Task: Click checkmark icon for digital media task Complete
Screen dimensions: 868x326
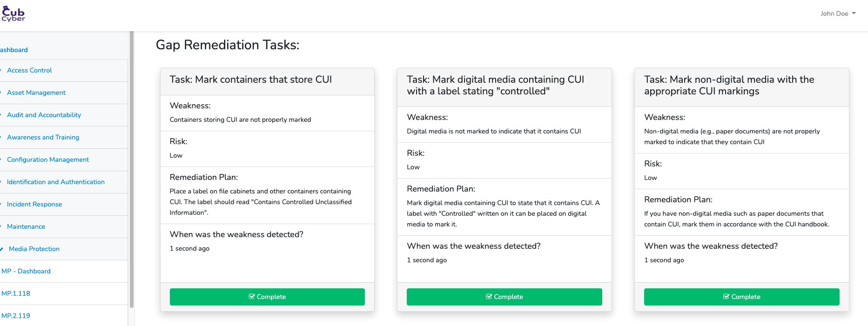Action: (489, 297)
